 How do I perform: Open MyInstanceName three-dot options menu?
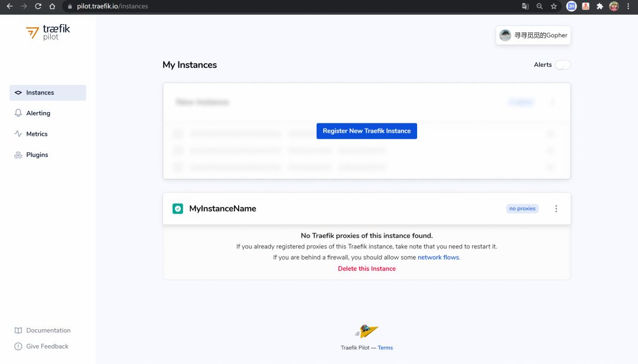click(556, 208)
